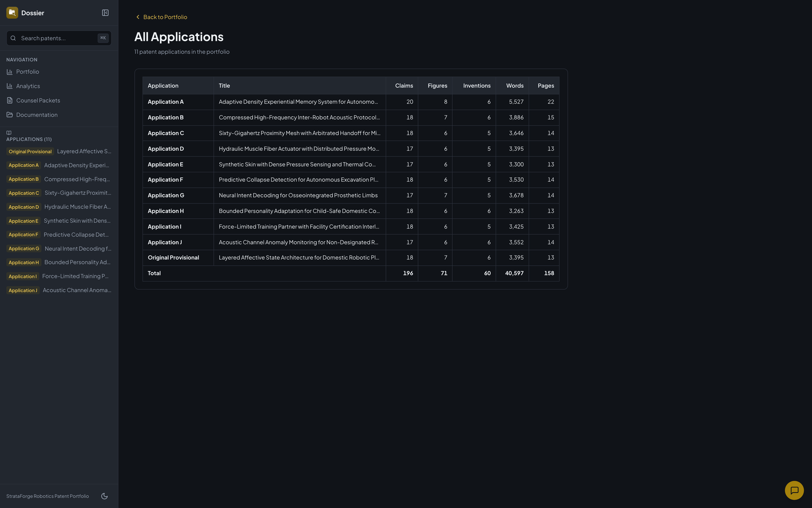Select Application H in sidebar list

(59, 262)
